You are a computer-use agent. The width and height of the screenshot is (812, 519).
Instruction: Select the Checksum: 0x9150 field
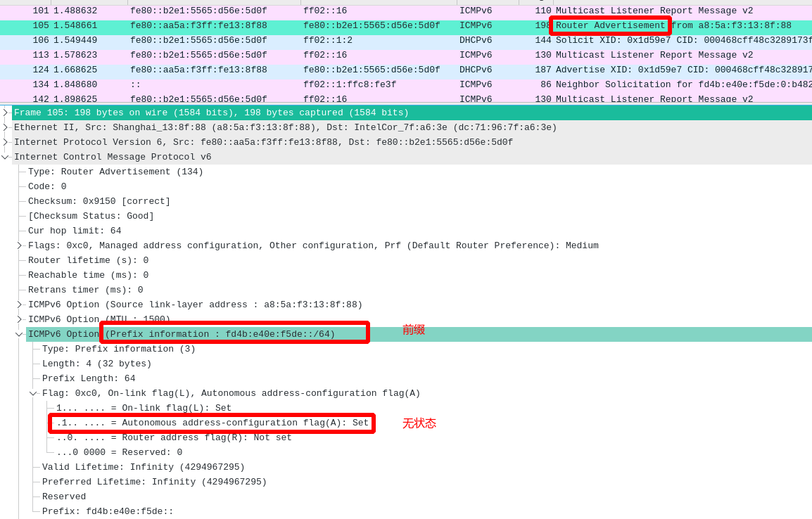pyautogui.click(x=99, y=201)
